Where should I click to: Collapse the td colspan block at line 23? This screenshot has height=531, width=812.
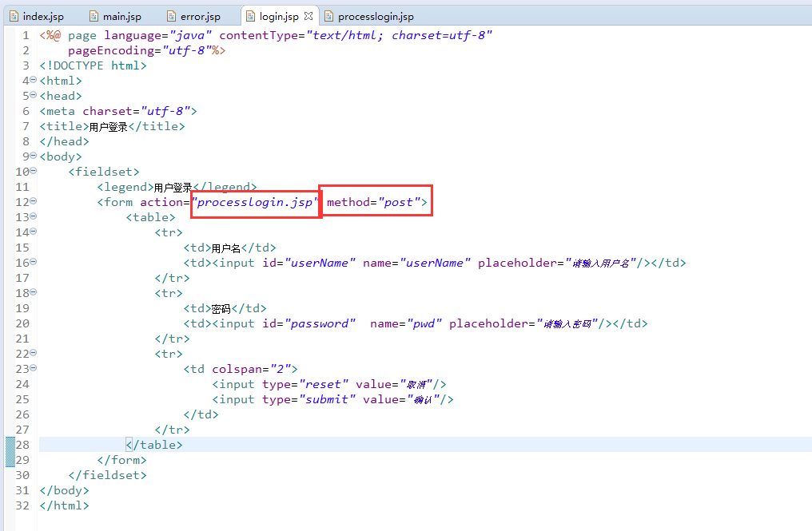[x=33, y=367]
